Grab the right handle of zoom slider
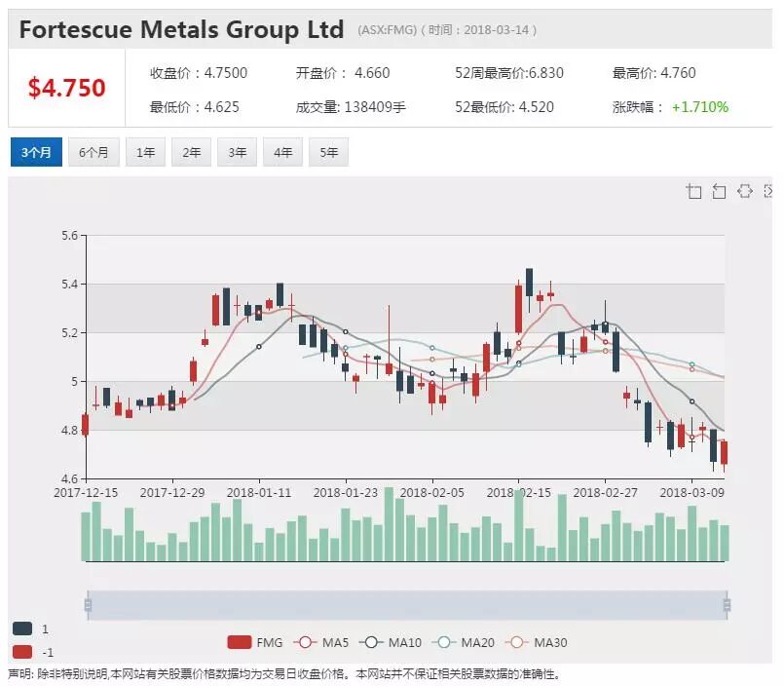This screenshot has height=686, width=784. (727, 605)
